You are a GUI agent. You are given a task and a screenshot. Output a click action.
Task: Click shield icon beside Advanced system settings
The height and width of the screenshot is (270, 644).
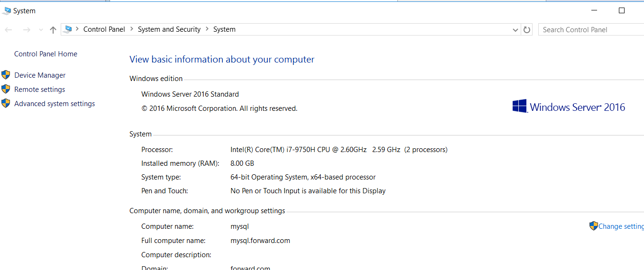pos(6,103)
